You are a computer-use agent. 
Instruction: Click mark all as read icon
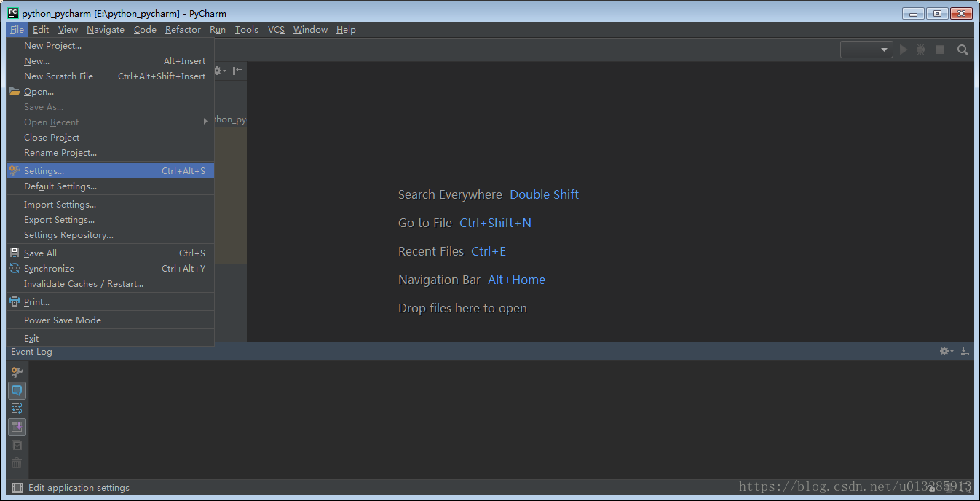(x=17, y=445)
